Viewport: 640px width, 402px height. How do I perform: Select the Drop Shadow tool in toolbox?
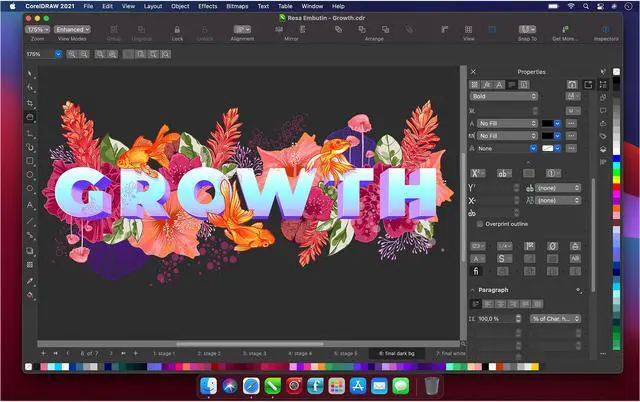point(30,251)
